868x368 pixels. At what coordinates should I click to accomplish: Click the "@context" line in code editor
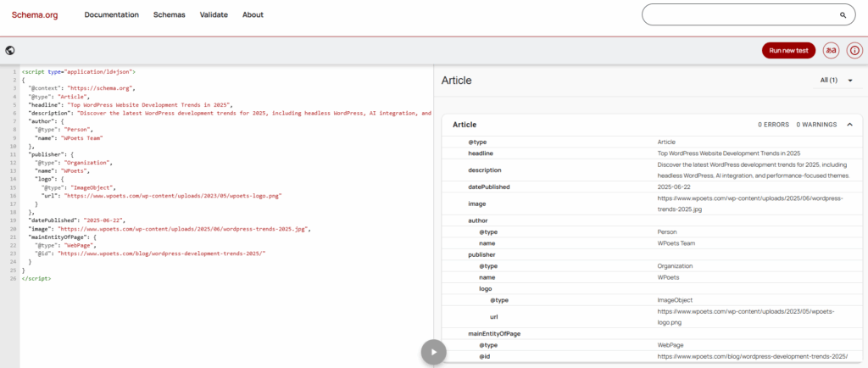point(82,88)
